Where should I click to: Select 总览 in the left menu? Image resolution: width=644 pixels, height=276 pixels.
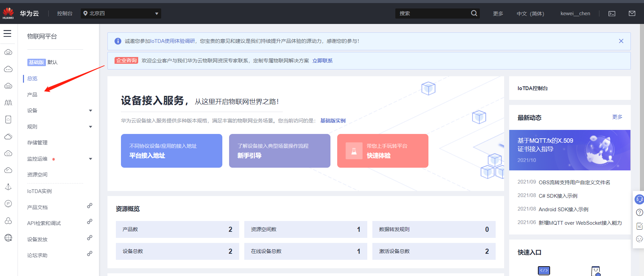point(32,79)
